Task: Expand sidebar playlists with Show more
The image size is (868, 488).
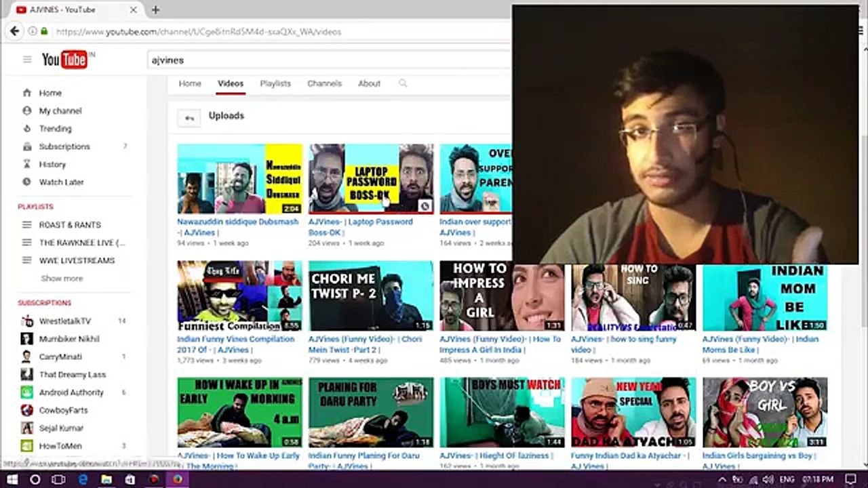Action: click(62, 279)
